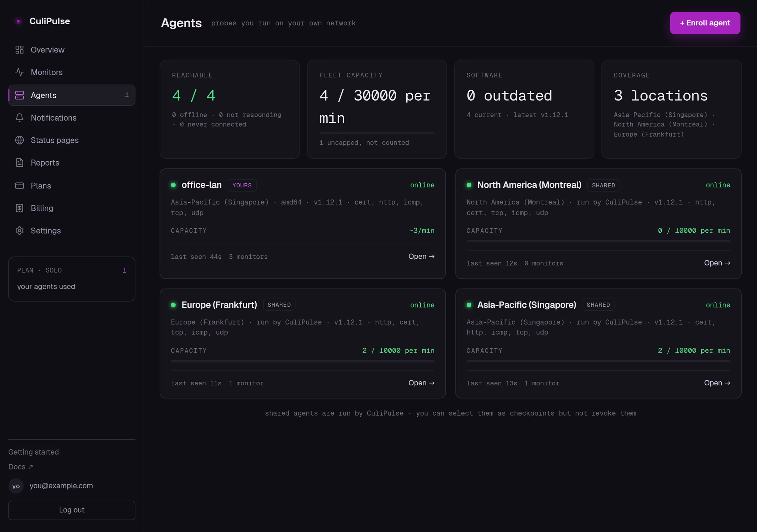Click the Software '0 outdated' card
Image resolution: width=757 pixels, height=532 pixels.
(x=524, y=109)
